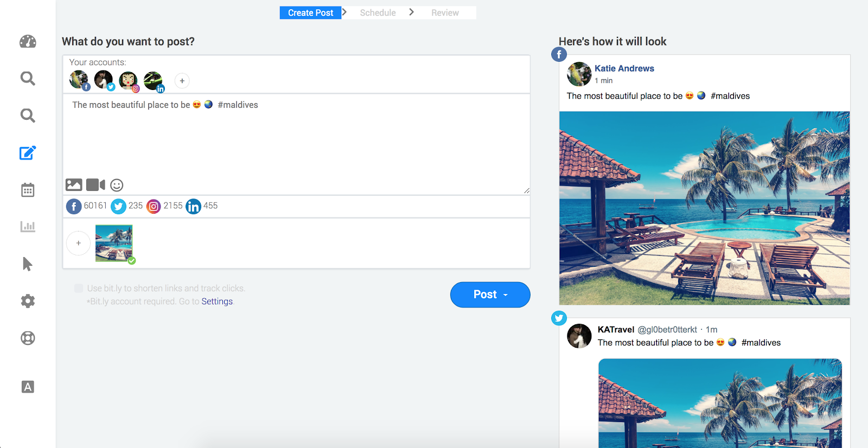The height and width of the screenshot is (448, 868).
Task: Open the Settings link for Bit.ly
Action: (217, 302)
